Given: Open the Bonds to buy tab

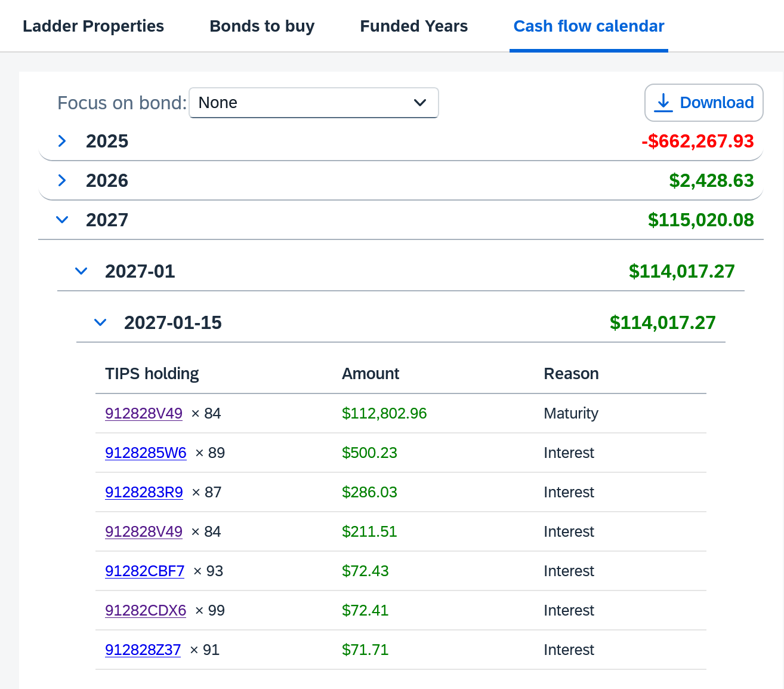Looking at the screenshot, I should [x=262, y=26].
